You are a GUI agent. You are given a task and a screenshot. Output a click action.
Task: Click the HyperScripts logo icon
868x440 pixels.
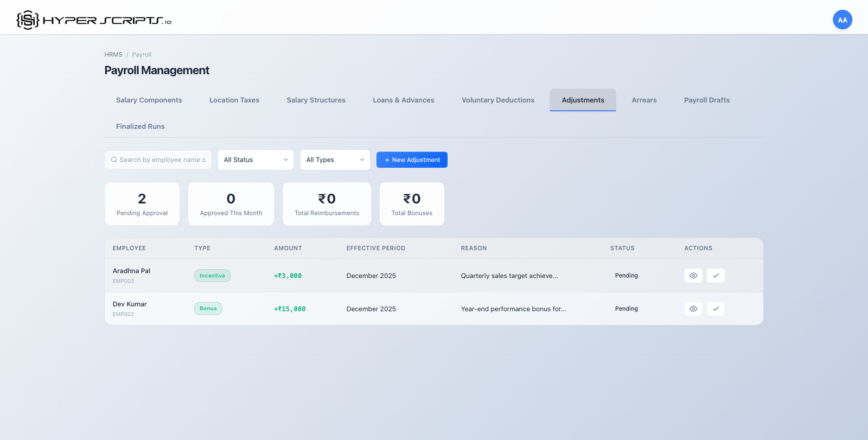pos(28,20)
